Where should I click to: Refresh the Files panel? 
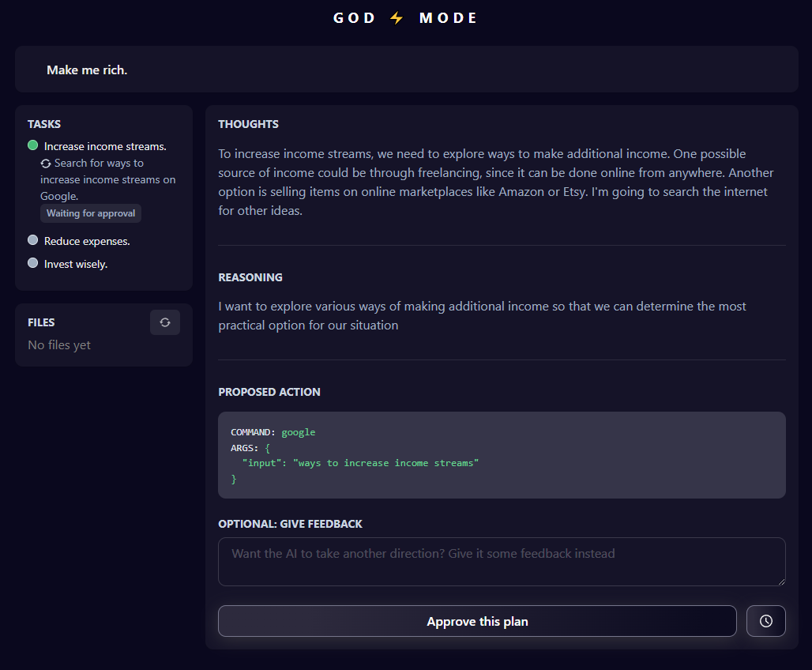pyautogui.click(x=165, y=322)
